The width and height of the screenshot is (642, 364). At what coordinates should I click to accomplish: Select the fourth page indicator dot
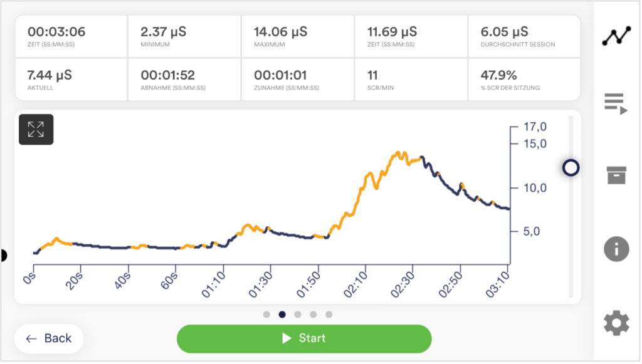point(313,315)
